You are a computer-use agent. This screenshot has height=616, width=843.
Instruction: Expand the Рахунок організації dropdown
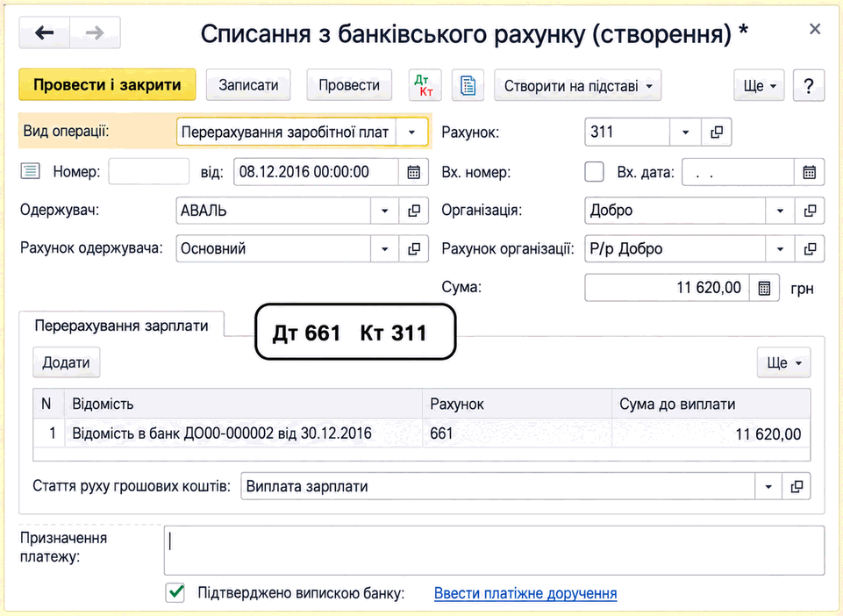pyautogui.click(x=780, y=248)
